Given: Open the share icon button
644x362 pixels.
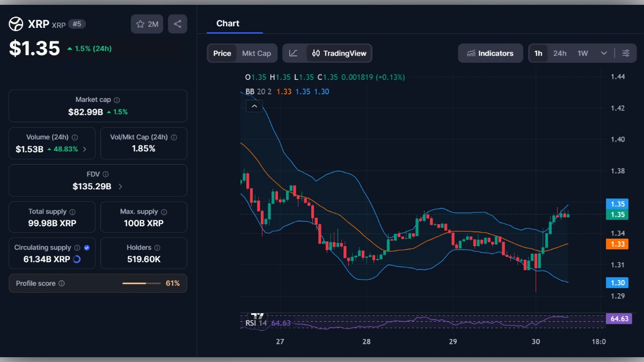Looking at the screenshot, I should [178, 24].
